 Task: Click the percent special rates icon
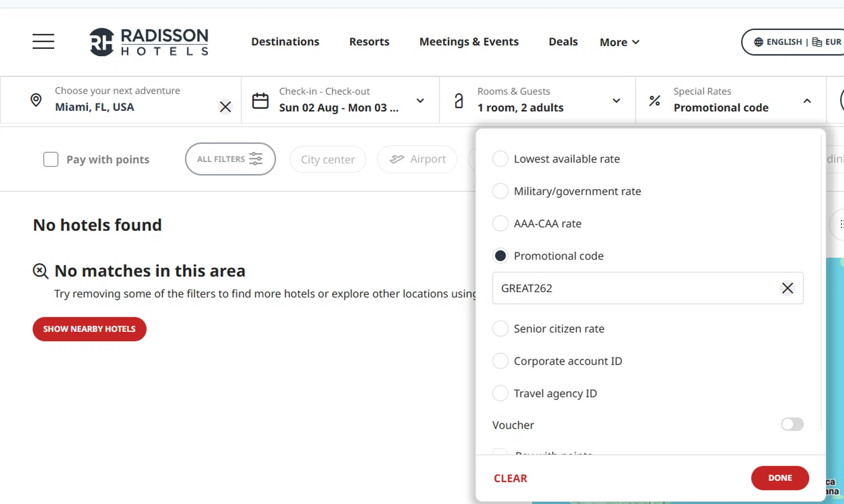654,101
